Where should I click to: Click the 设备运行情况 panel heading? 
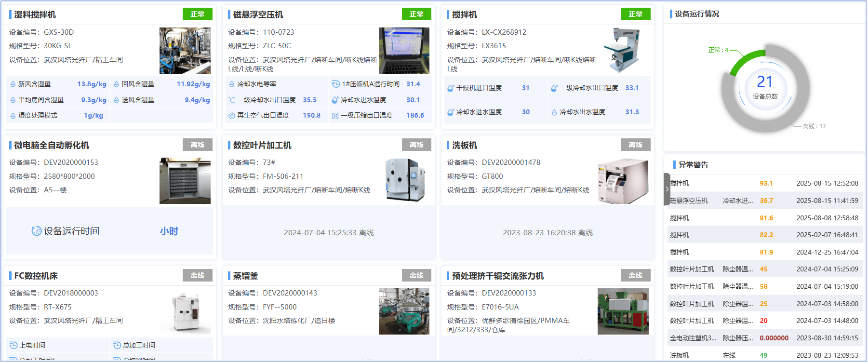click(x=697, y=14)
